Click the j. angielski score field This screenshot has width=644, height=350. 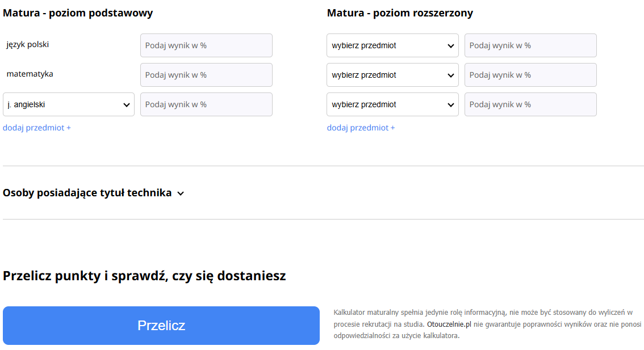[x=206, y=104]
